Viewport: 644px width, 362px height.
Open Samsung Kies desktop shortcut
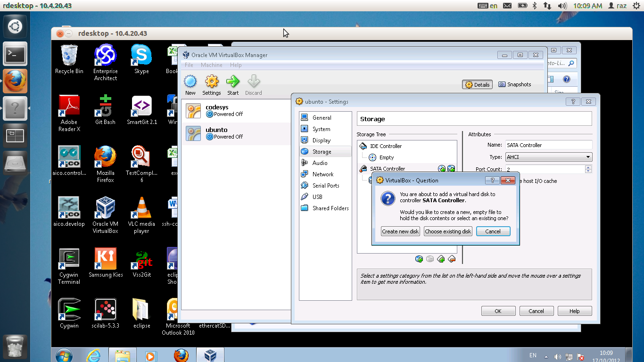click(x=106, y=263)
